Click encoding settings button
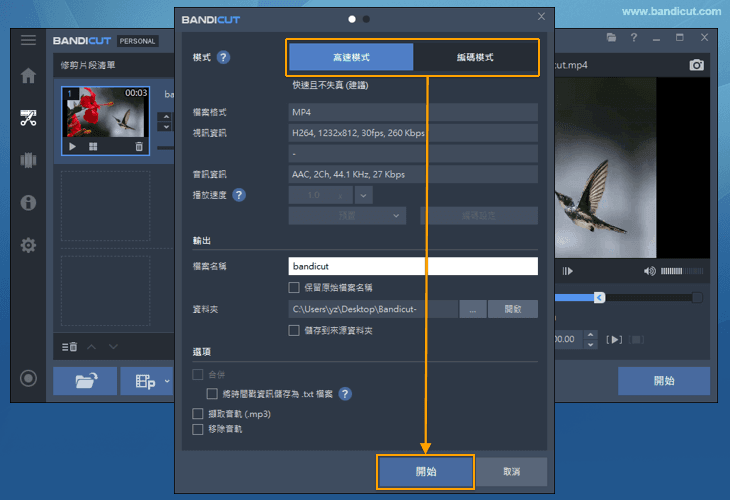730x500 pixels. click(479, 216)
